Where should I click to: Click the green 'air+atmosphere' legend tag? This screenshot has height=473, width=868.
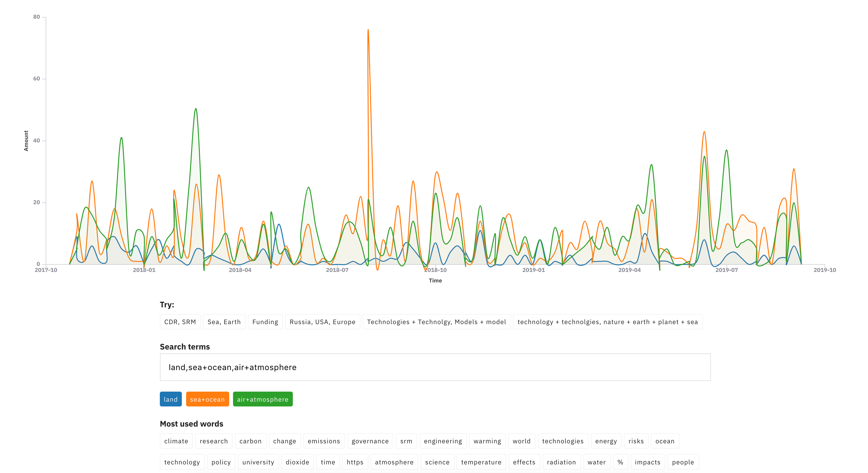coord(262,399)
